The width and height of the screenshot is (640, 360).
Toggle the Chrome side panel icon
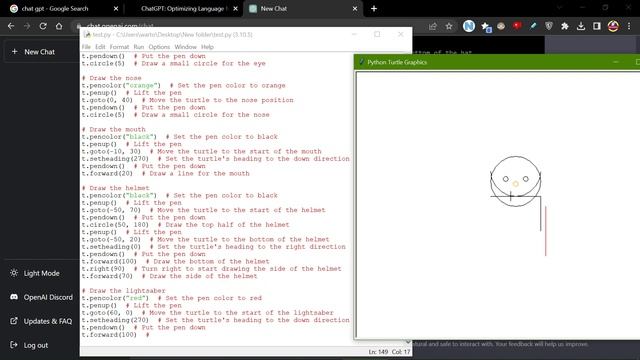[x=597, y=26]
